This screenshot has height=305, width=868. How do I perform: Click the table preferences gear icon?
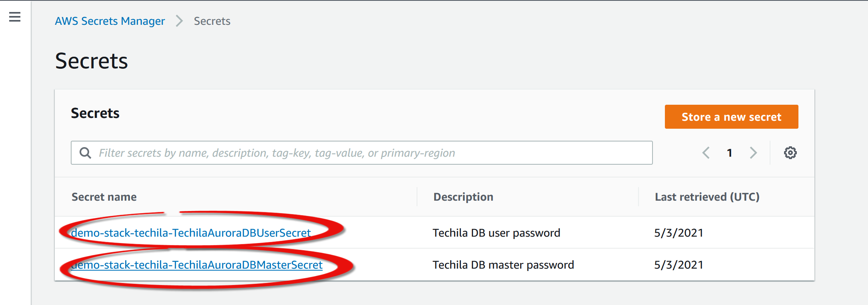[790, 153]
